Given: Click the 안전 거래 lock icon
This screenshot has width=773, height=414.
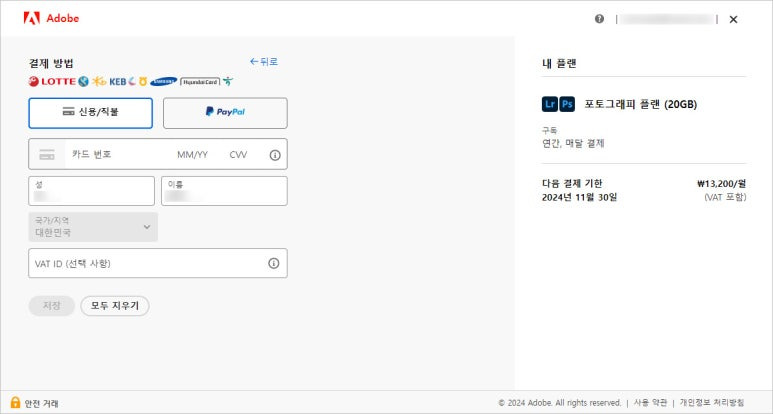Looking at the screenshot, I should 15,402.
